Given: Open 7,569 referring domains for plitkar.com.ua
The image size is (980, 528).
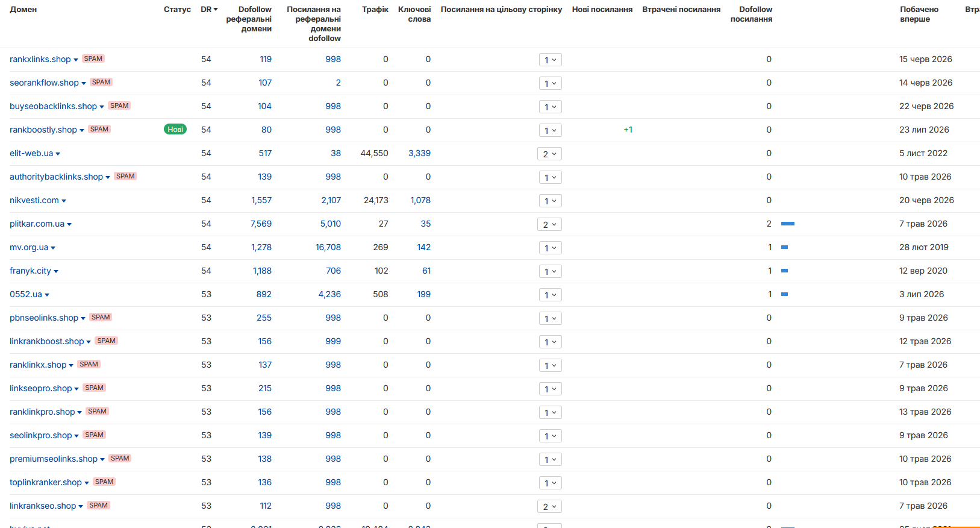Looking at the screenshot, I should [261, 224].
